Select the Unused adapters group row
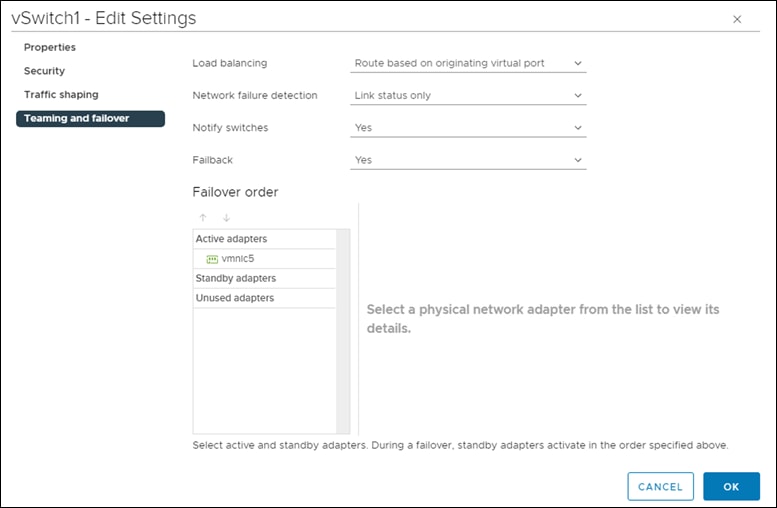The width and height of the screenshot is (777, 508). [x=265, y=298]
